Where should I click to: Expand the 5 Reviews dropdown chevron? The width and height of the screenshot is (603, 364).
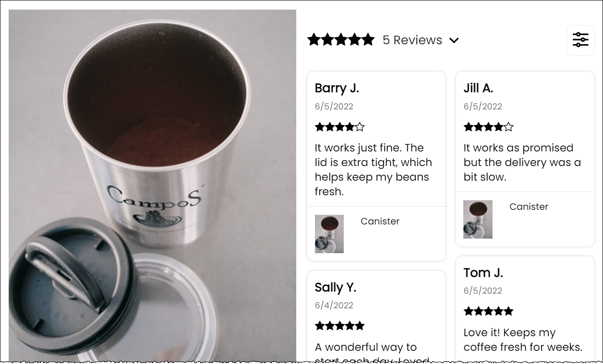click(x=454, y=41)
